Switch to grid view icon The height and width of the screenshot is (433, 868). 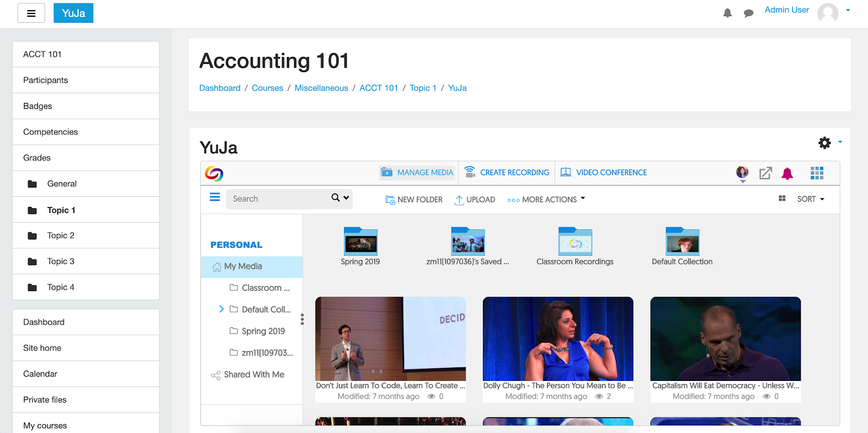[782, 199]
